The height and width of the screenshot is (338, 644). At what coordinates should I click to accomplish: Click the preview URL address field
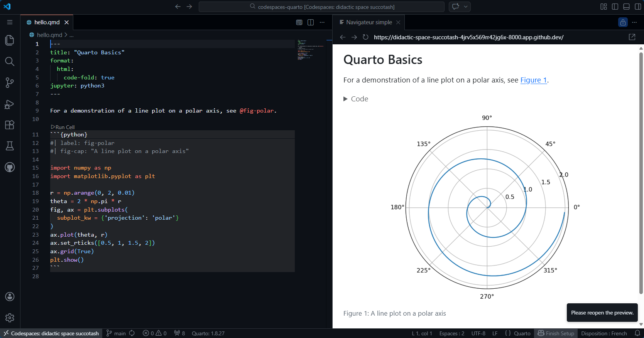pyautogui.click(x=468, y=37)
